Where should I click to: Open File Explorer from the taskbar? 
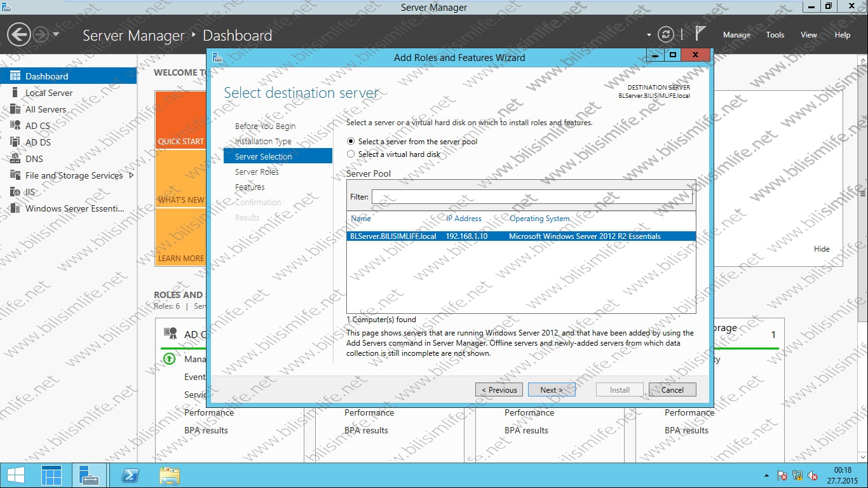(170, 475)
